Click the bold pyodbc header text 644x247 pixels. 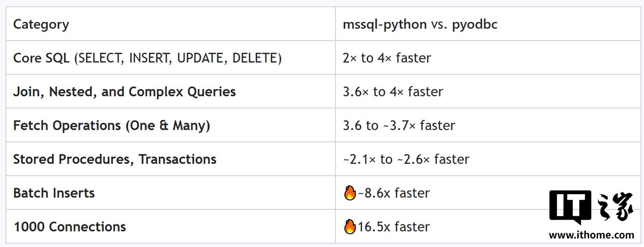pos(475,24)
